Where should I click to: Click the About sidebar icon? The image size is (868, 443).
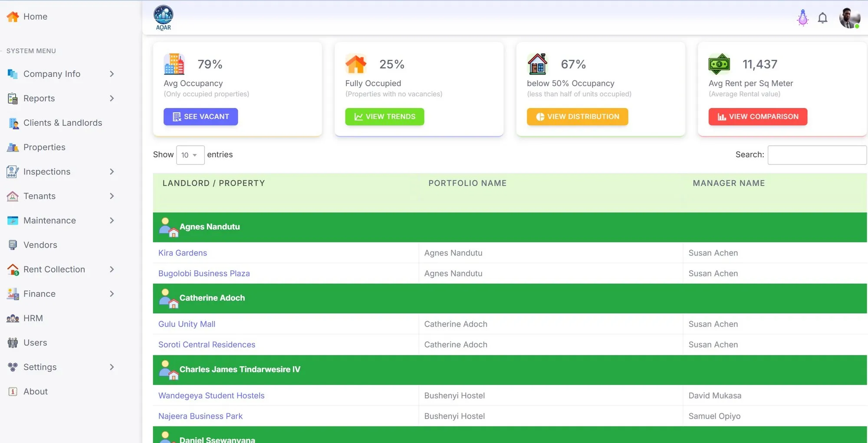coord(13,391)
